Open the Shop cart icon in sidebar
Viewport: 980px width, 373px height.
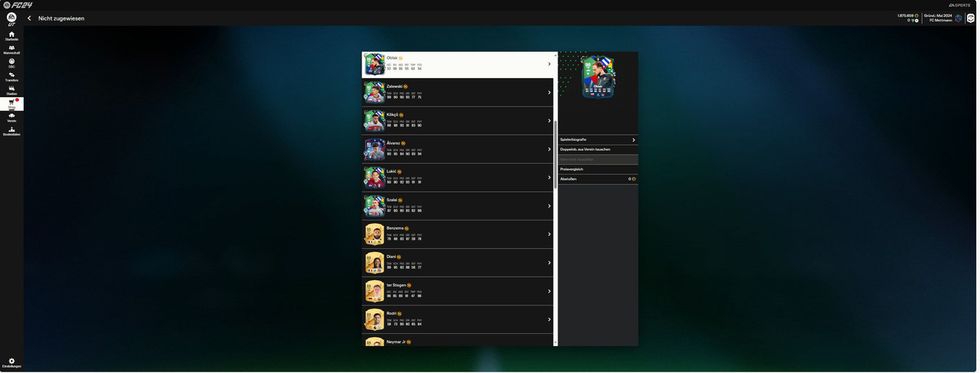11,104
